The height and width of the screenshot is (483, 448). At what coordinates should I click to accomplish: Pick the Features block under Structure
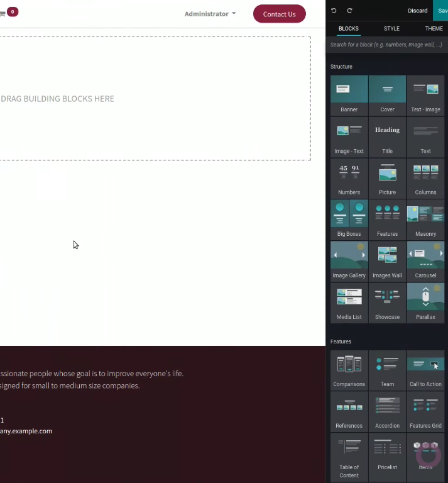tap(387, 220)
